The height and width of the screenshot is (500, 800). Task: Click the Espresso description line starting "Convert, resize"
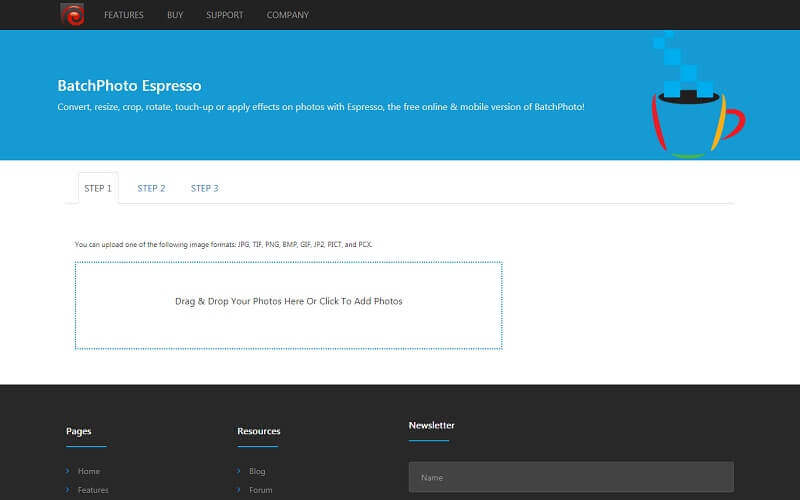point(321,107)
